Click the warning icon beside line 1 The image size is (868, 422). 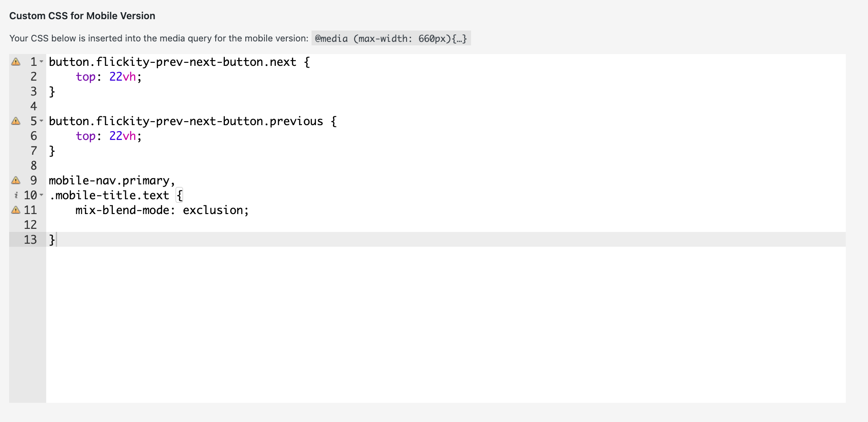pyautogui.click(x=16, y=62)
